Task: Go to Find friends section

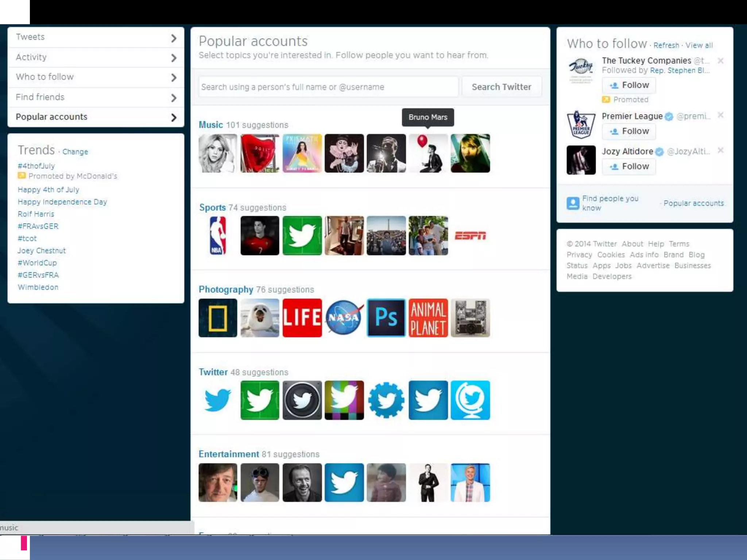Action: pyautogui.click(x=96, y=97)
